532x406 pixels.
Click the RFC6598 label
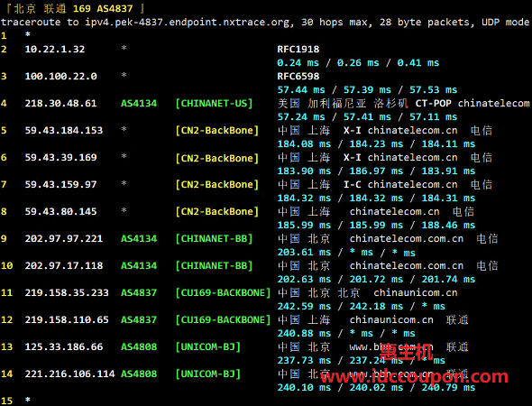pyautogui.click(x=298, y=76)
